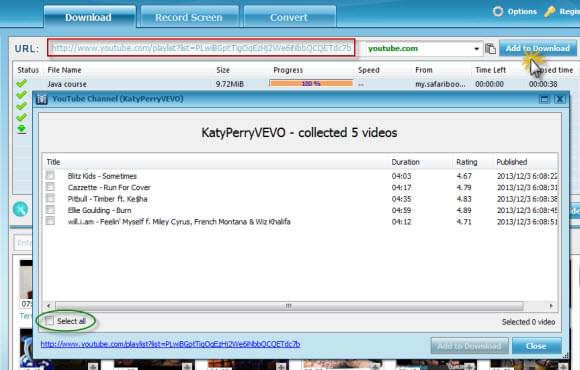Check will.i.am - Feelin' Myself checkbox
This screenshot has width=580, height=370.
click(x=50, y=221)
